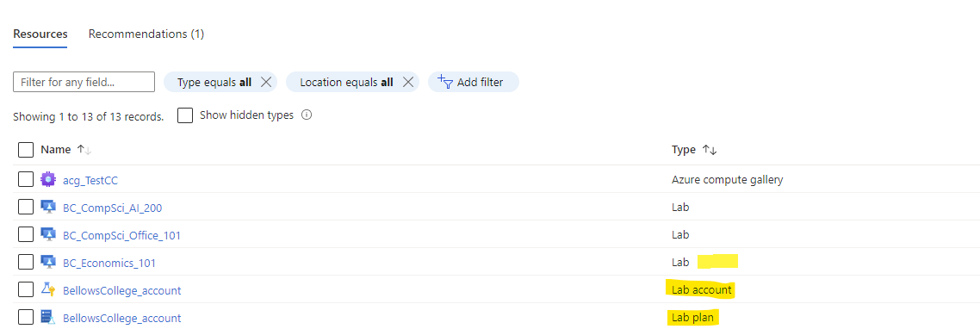Click the BC_CompSci_AI_200 lab icon

point(48,208)
